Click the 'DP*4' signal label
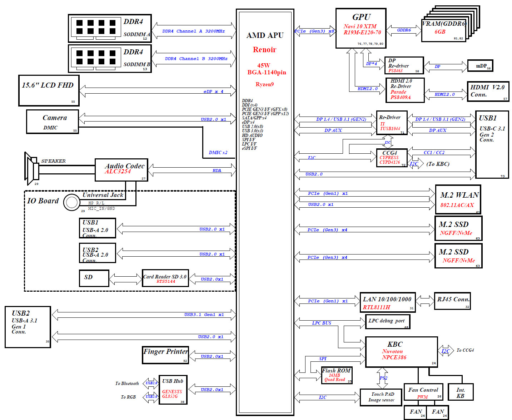 (x=372, y=64)
